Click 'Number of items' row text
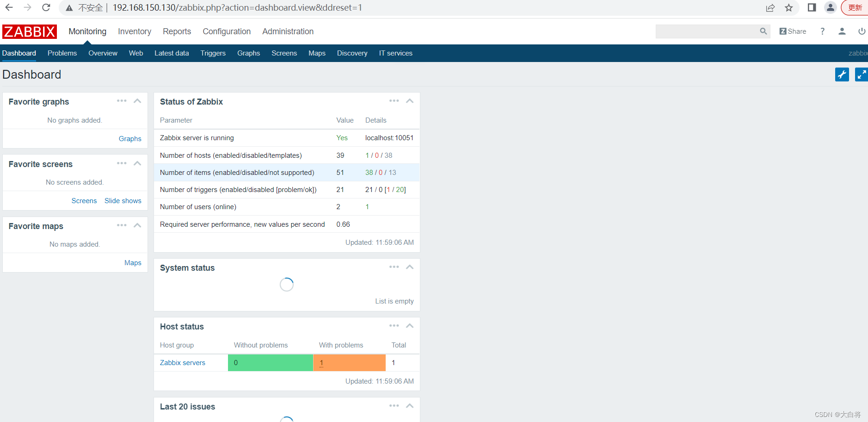 237,173
